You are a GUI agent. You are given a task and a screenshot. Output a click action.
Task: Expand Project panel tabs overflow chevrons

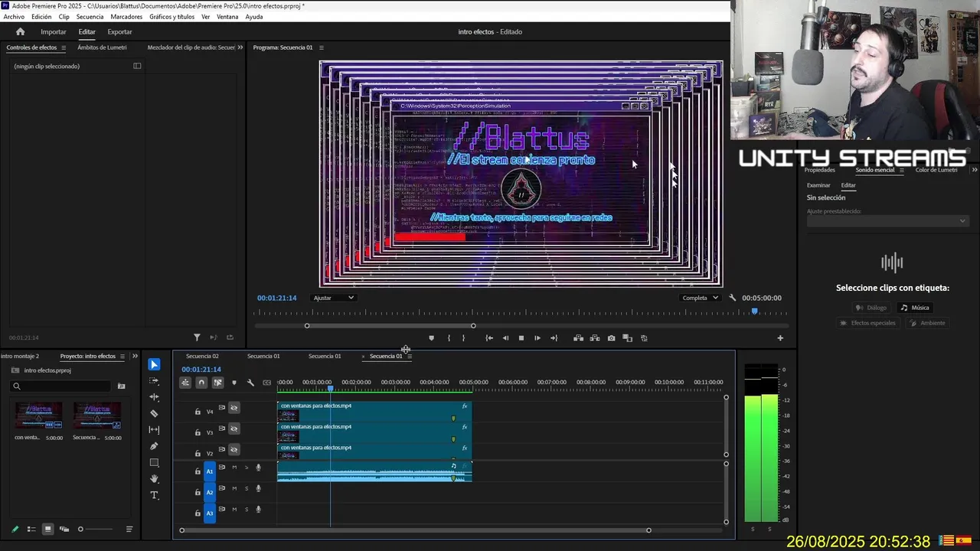click(x=135, y=356)
